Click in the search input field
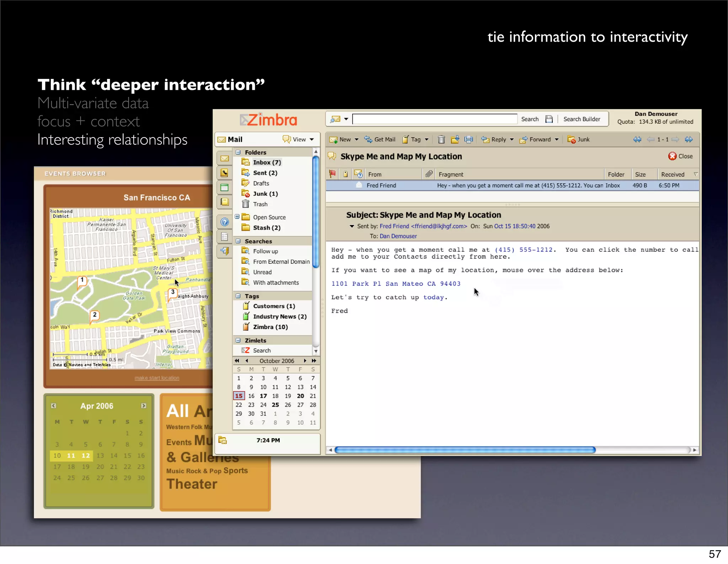 pyautogui.click(x=434, y=119)
